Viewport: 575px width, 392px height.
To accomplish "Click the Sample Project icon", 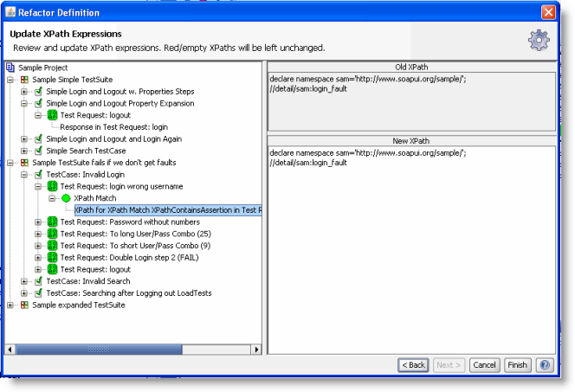I will coord(10,67).
